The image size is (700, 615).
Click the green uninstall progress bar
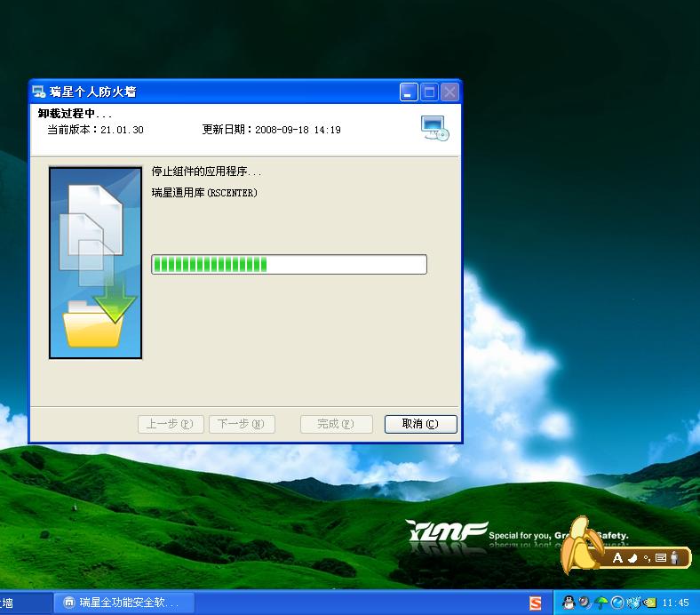(x=289, y=265)
